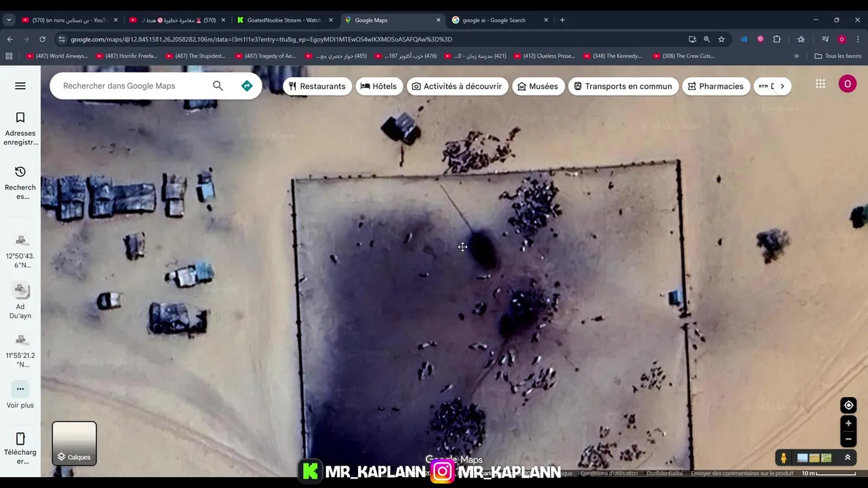Viewport: 868px width, 488px height.
Task: Open the Google account avatar in Maps
Action: [847, 84]
